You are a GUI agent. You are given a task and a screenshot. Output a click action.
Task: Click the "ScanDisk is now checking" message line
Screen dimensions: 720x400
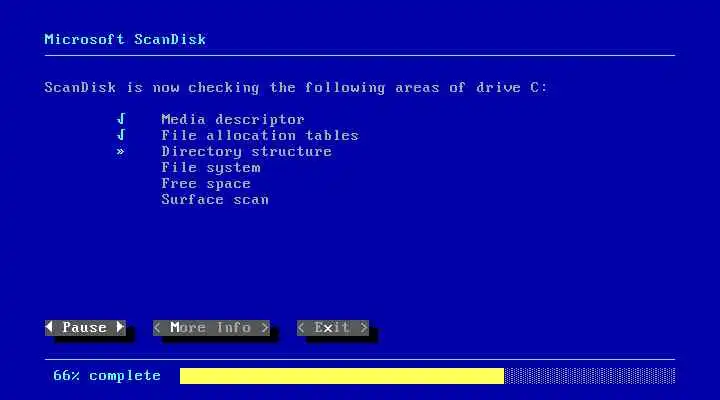point(296,88)
